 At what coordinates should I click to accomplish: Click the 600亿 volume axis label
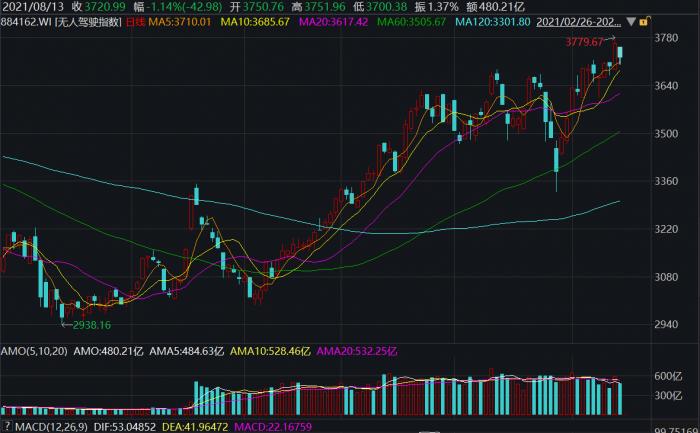(668, 376)
